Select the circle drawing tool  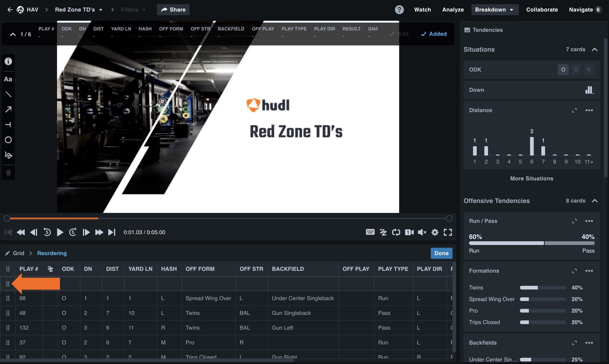tap(8, 140)
